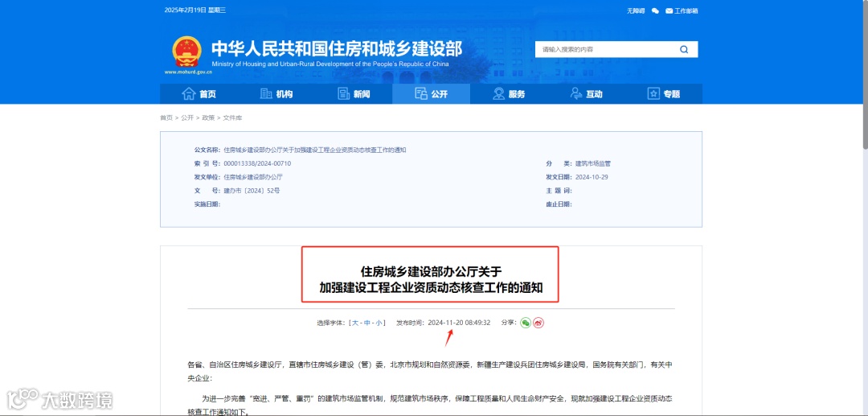Focus the 请输入搜索的内容 search field
Screen dimensions: 868x416
pyautogui.click(x=606, y=49)
